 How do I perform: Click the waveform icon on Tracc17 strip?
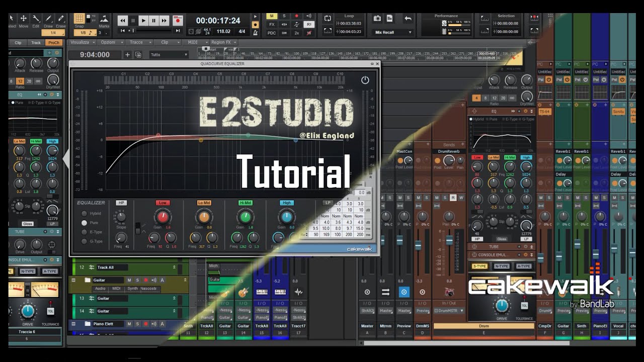[298, 292]
